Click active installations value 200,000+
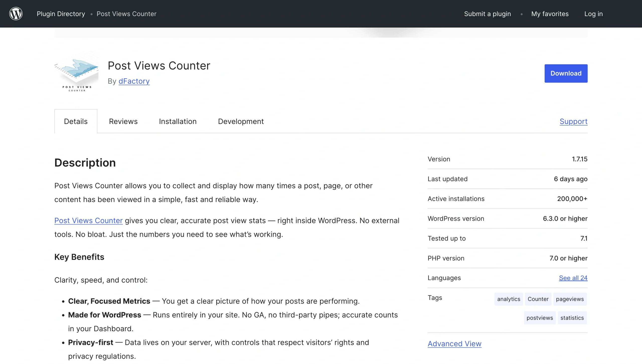 pyautogui.click(x=572, y=199)
